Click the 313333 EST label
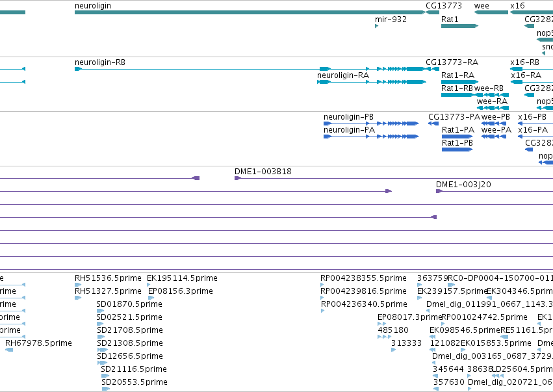Image resolution: width=553 pixels, height=392 pixels. pyautogui.click(x=407, y=344)
